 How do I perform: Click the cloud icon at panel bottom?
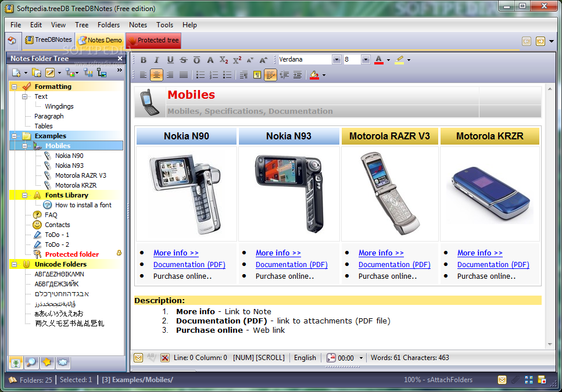[x=62, y=362]
